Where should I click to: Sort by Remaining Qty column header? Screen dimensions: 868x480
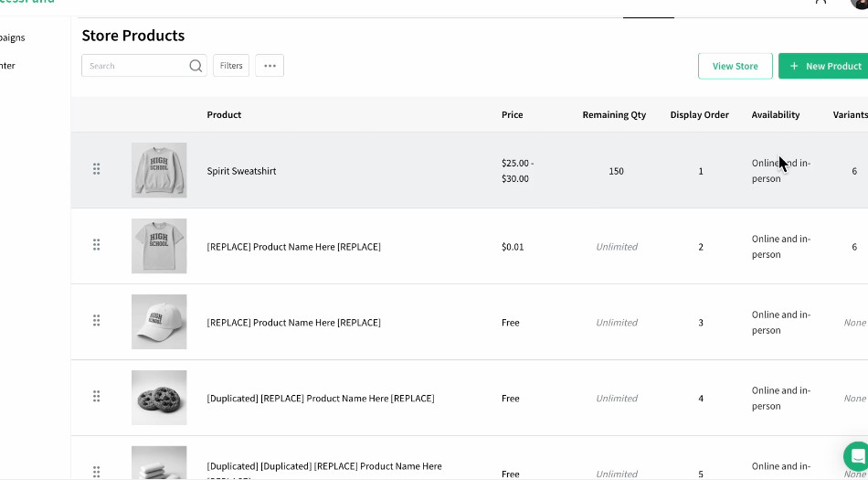click(x=614, y=114)
